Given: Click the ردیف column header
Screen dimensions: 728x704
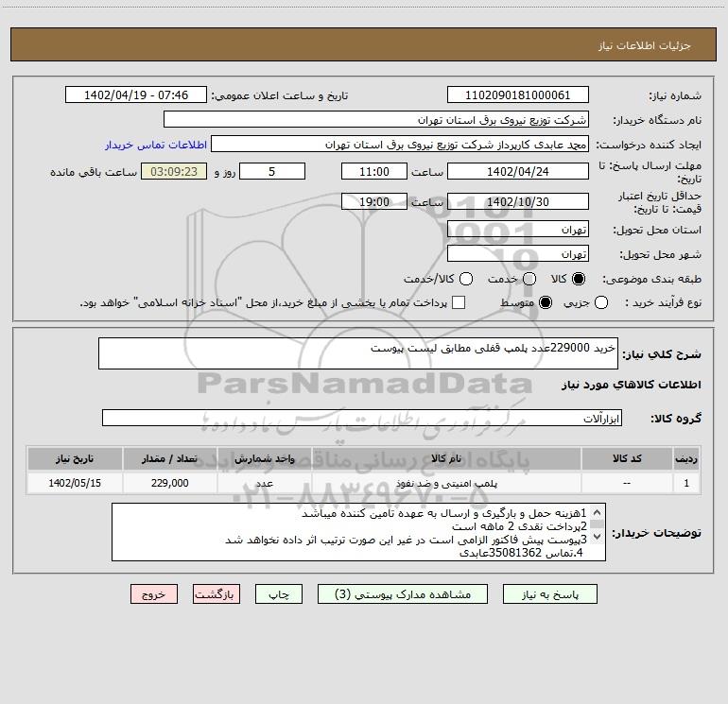Looking at the screenshot, I should point(686,458).
